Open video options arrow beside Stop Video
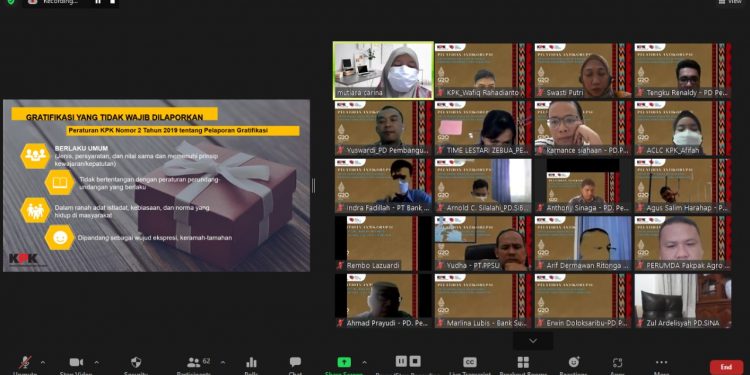The height and width of the screenshot is (375, 750). (x=96, y=362)
